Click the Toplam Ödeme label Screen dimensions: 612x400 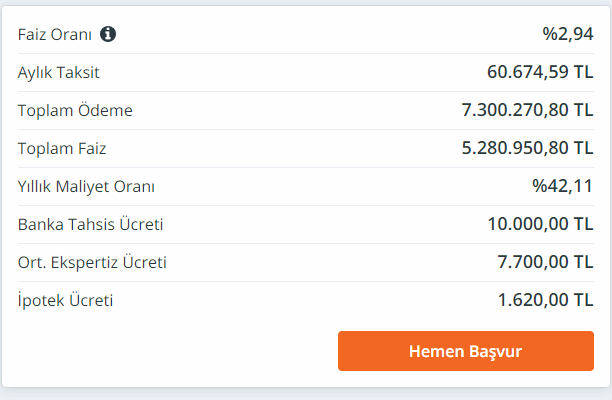coord(75,110)
